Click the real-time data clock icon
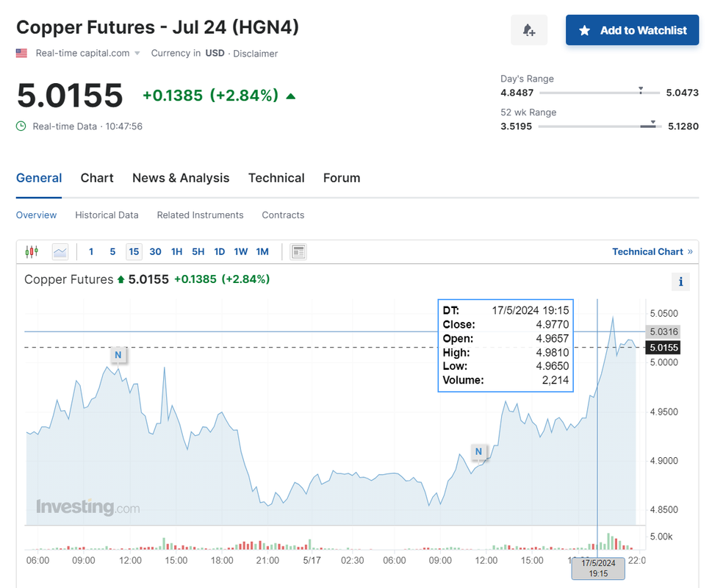The height and width of the screenshot is (588, 712). pos(21,126)
